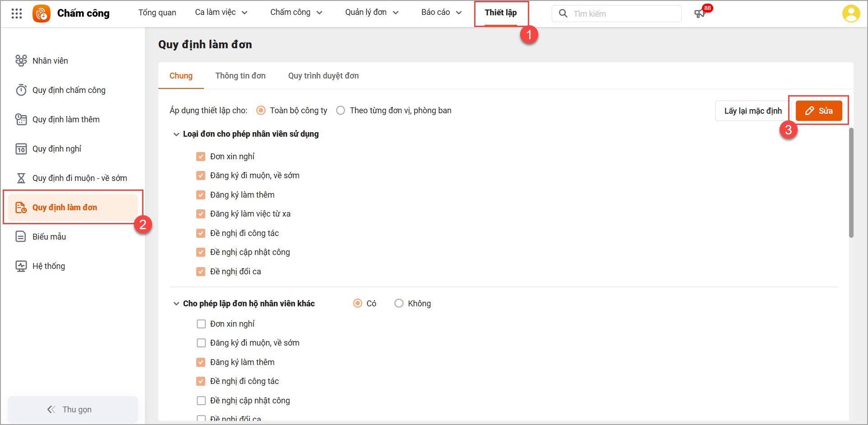Check Đơn xin nghỉ under lập đơn hộ
Image resolution: width=868 pixels, height=425 pixels.
(201, 324)
